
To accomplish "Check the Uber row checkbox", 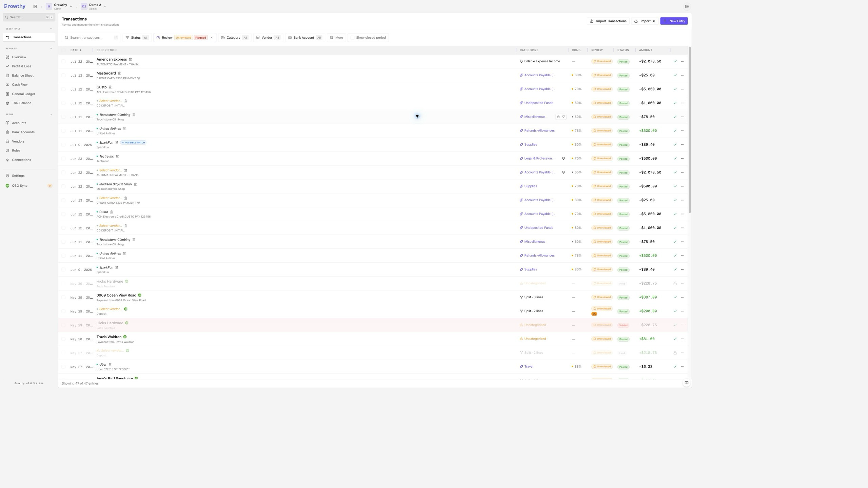I will [x=63, y=367].
